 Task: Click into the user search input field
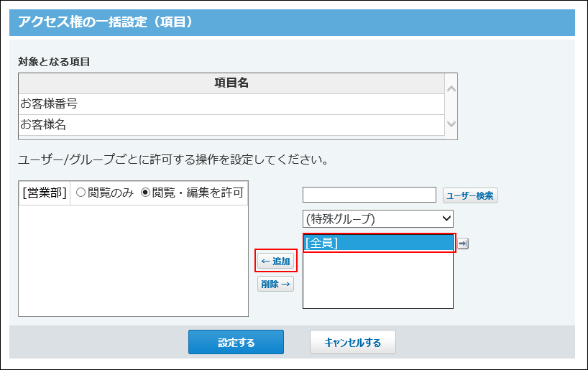click(x=369, y=195)
